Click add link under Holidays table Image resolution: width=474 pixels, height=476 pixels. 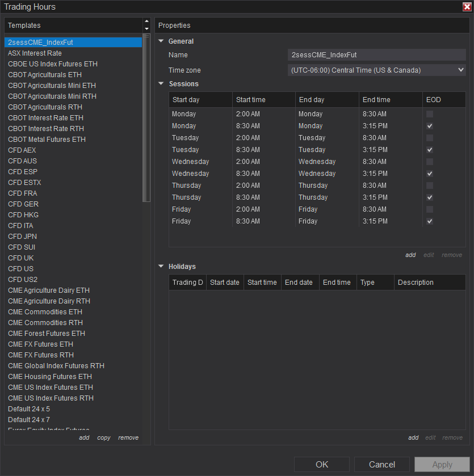(x=413, y=437)
